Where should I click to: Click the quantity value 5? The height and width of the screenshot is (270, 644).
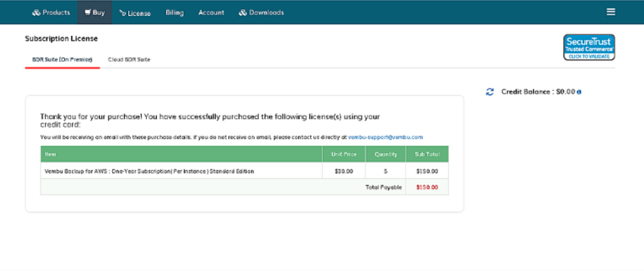(386, 171)
